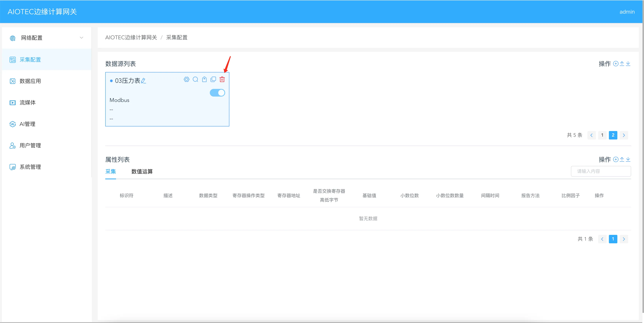Click the 请输入内容 search input field
644x323 pixels.
pos(601,171)
